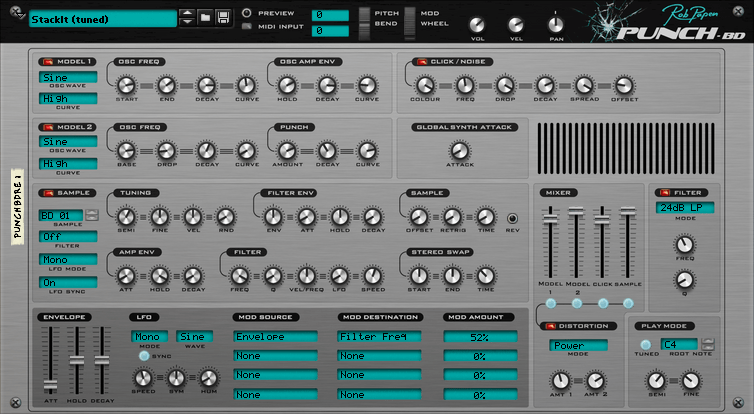The height and width of the screenshot is (414, 754).
Task: Toggle the Model 1 power LED
Action: click(x=45, y=62)
